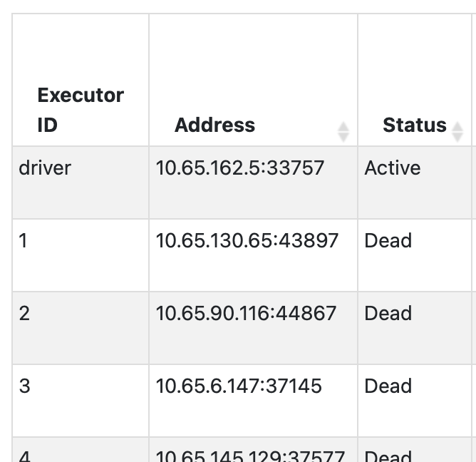Click the Address column sort arrows
This screenshot has width=476, height=462.
[343, 131]
